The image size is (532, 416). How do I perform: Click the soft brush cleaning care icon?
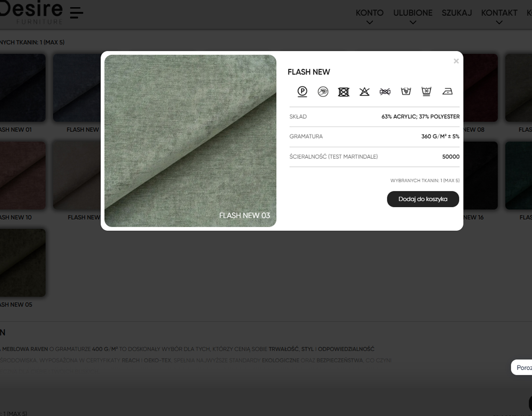[323, 92]
